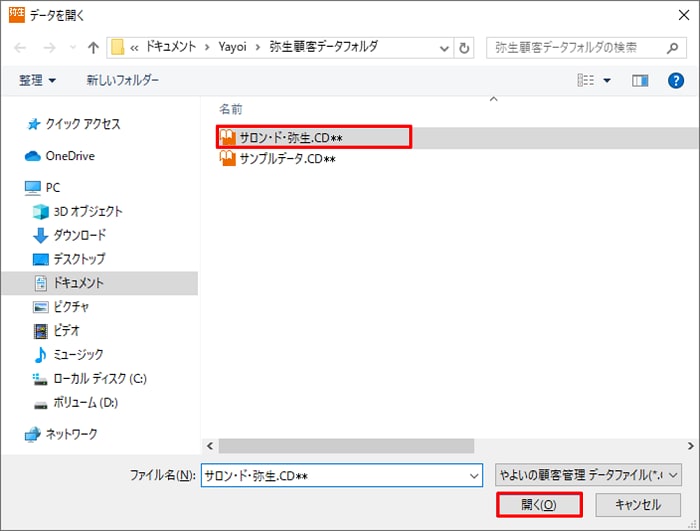Click the キャンセル button
Image resolution: width=700 pixels, height=531 pixels.
(x=638, y=505)
